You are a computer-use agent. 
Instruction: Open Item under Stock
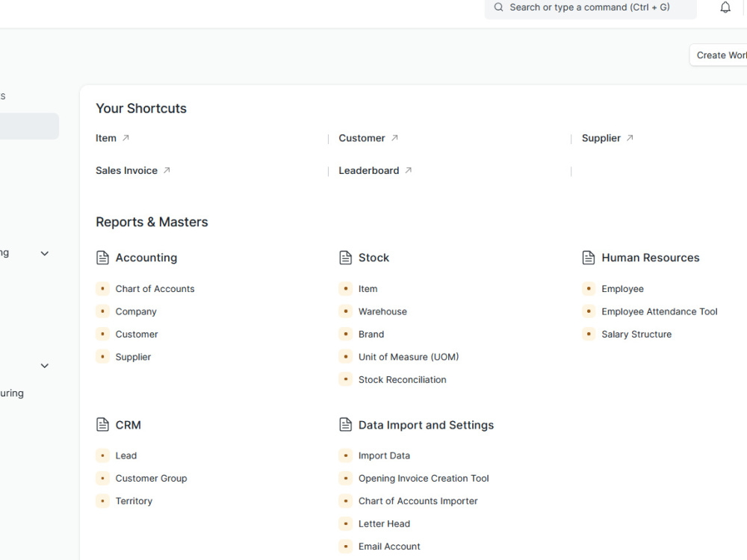(368, 288)
